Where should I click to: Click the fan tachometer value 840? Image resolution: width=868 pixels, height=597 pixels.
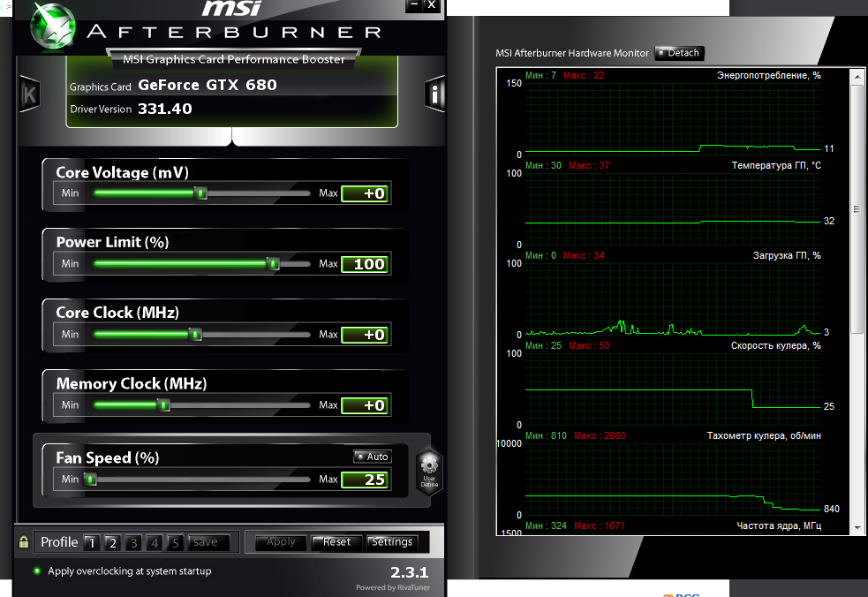832,509
